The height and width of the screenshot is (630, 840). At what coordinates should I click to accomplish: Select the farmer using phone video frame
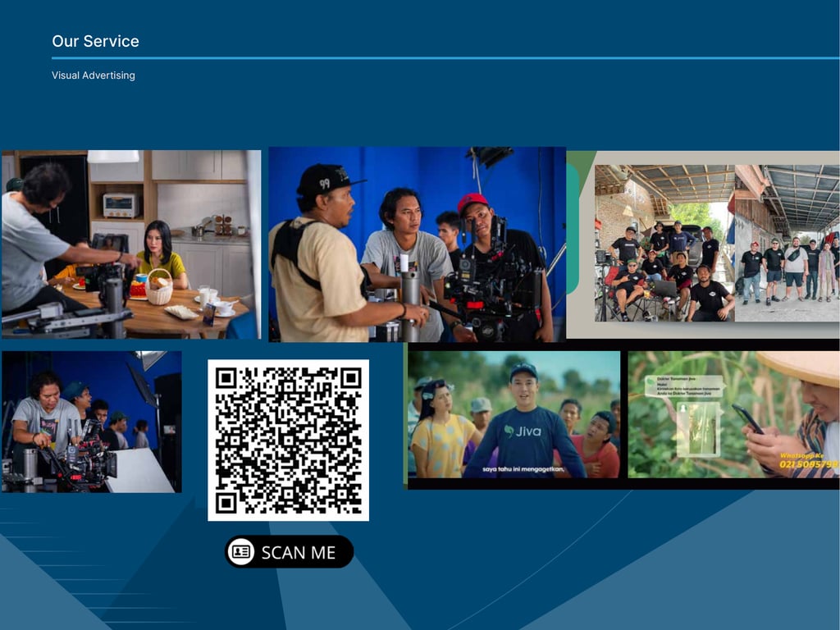coord(734,414)
